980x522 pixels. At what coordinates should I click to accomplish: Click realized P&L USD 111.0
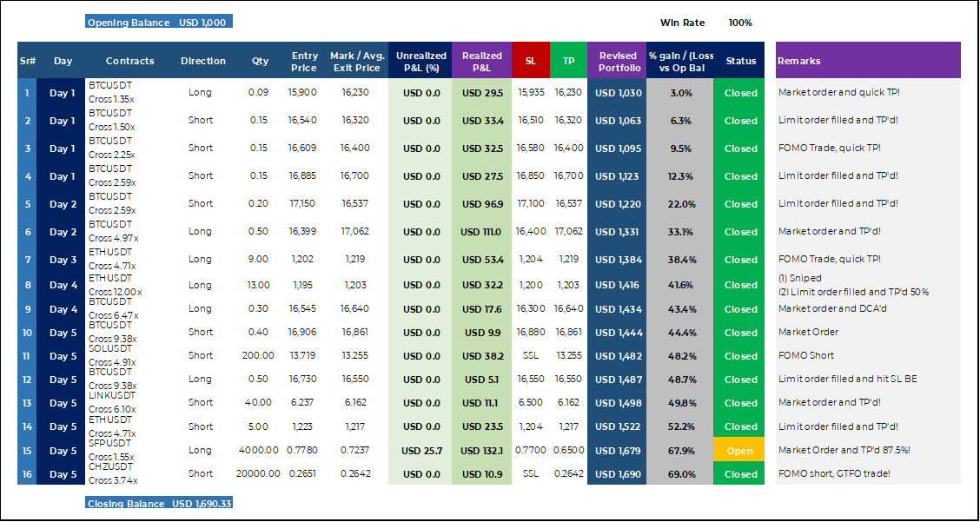coord(482,232)
